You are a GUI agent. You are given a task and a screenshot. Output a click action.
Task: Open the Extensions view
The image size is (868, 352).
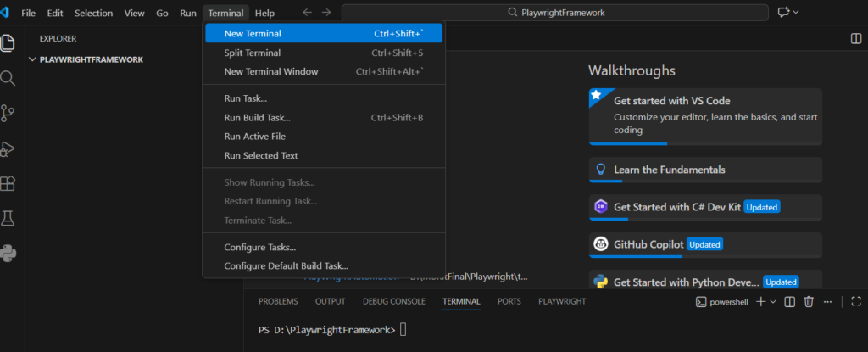click(8, 183)
